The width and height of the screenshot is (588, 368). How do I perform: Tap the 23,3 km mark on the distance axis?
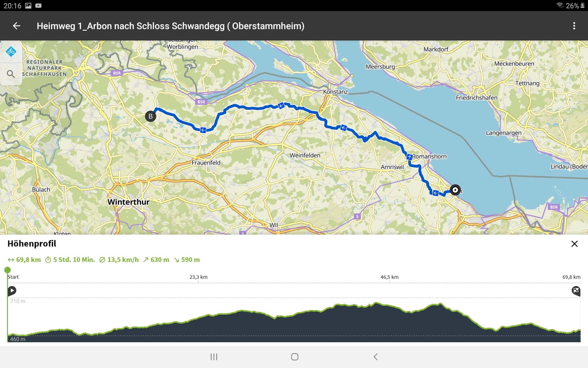(198, 277)
